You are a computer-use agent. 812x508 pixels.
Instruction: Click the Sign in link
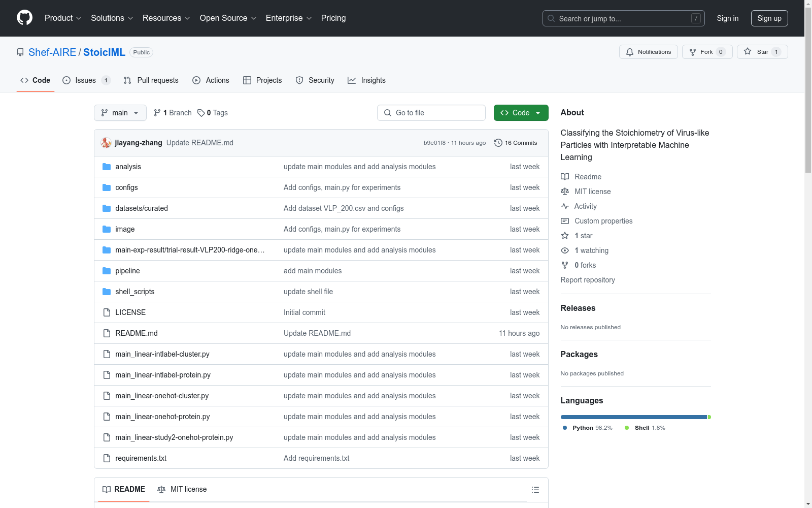click(728, 18)
